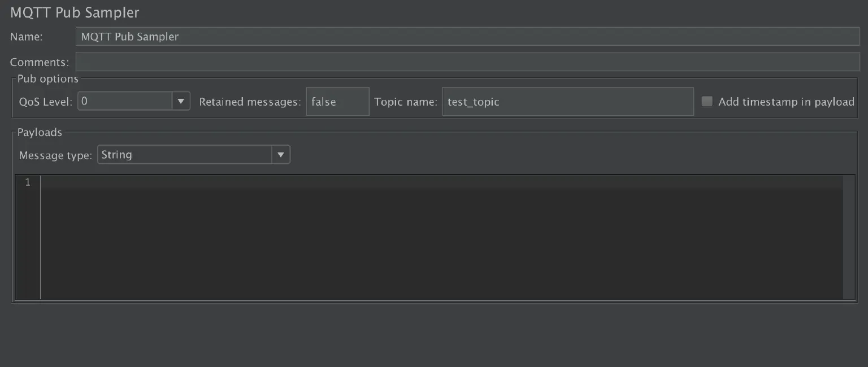Focus the Comments text field
Image resolution: width=868 pixels, height=367 pixels.
coord(467,62)
